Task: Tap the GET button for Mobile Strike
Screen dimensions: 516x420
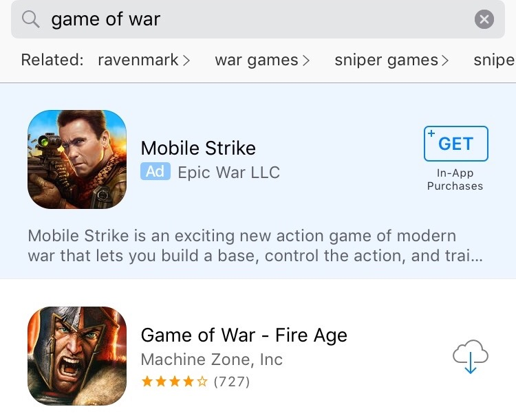Action: [x=455, y=144]
